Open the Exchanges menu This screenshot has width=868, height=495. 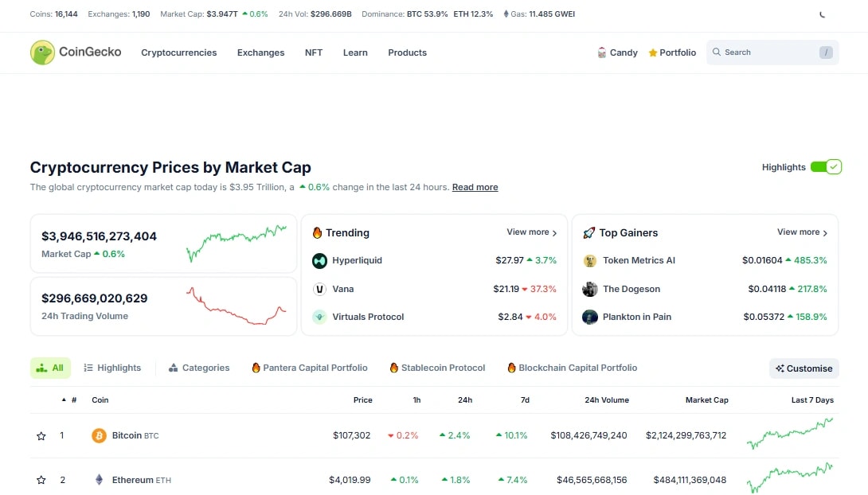[260, 53]
